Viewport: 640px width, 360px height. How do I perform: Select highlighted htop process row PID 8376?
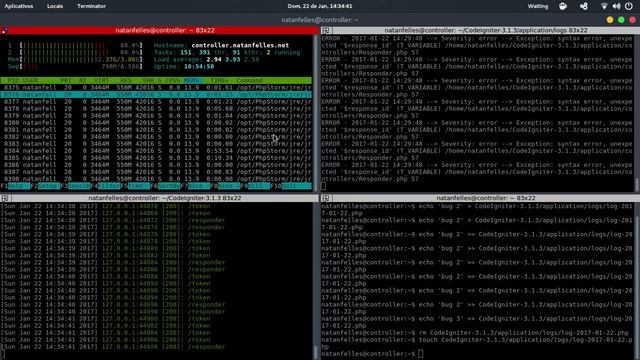pyautogui.click(x=156, y=95)
